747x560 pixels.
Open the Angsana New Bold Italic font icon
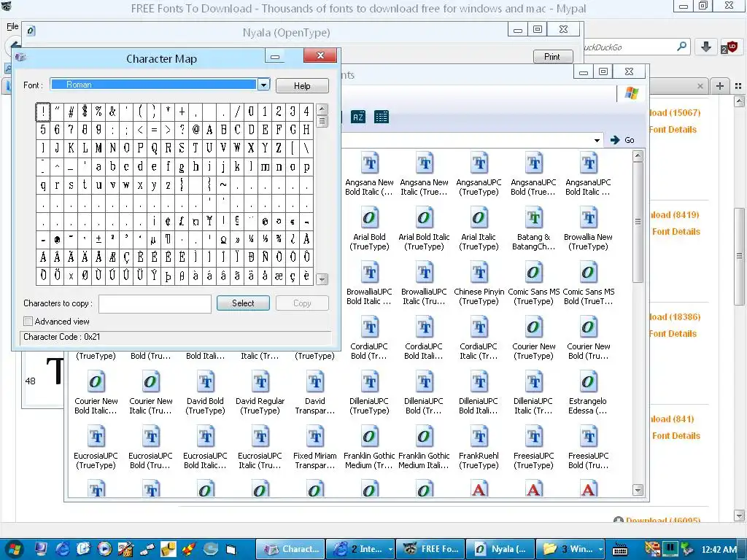(369, 163)
